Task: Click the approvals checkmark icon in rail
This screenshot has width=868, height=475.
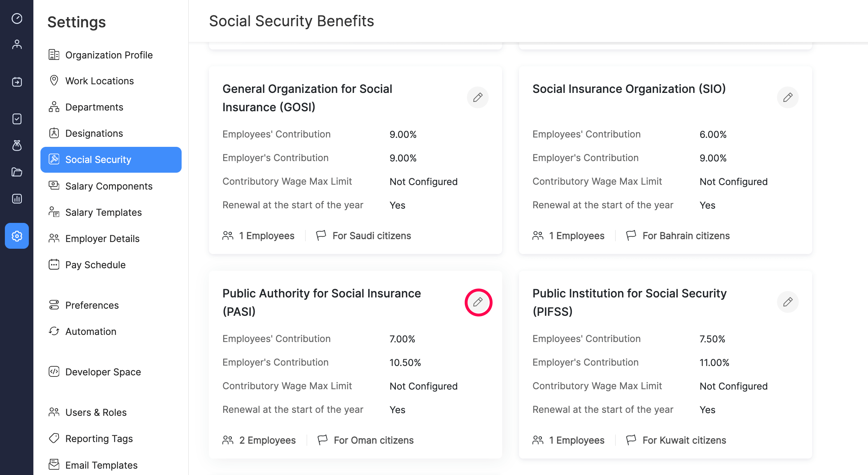Action: click(17, 119)
